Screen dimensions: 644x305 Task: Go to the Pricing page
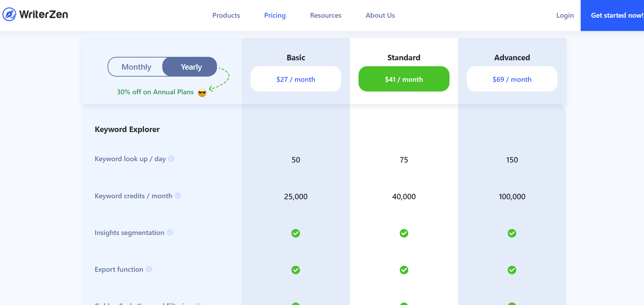(x=275, y=15)
